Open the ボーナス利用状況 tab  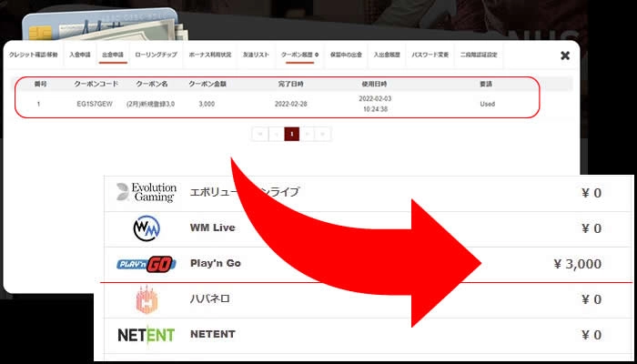click(208, 56)
